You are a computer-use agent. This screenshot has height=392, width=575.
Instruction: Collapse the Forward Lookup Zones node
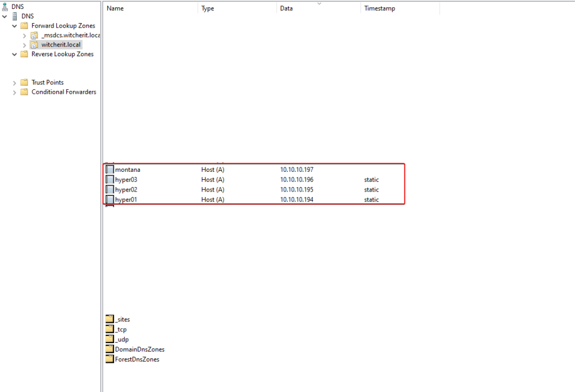tap(15, 26)
